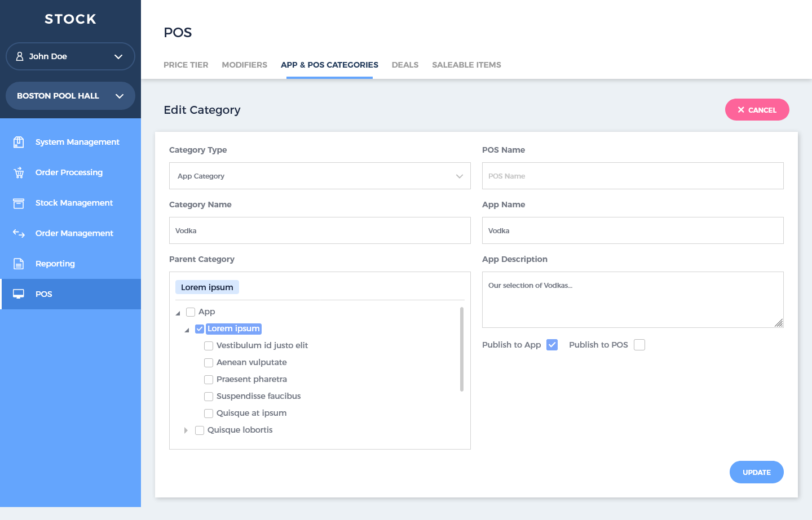
Task: Open the Saleable Items tab
Action: click(466, 65)
